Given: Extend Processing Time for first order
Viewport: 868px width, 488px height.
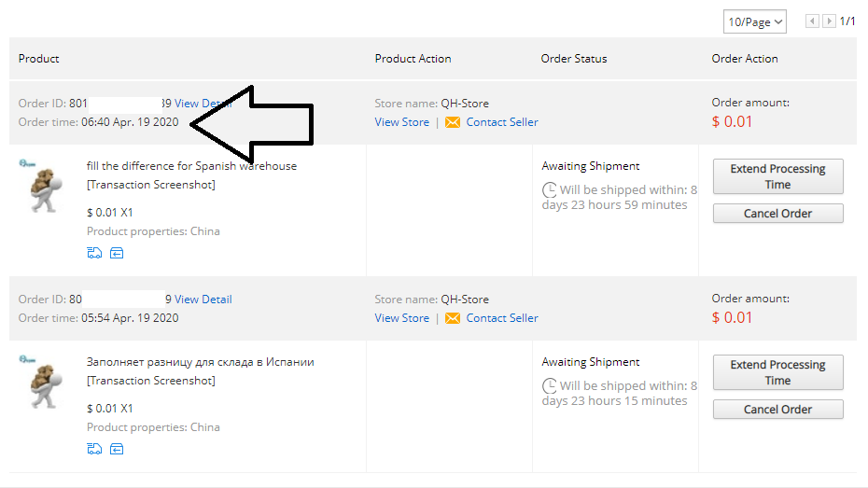Looking at the screenshot, I should [777, 176].
